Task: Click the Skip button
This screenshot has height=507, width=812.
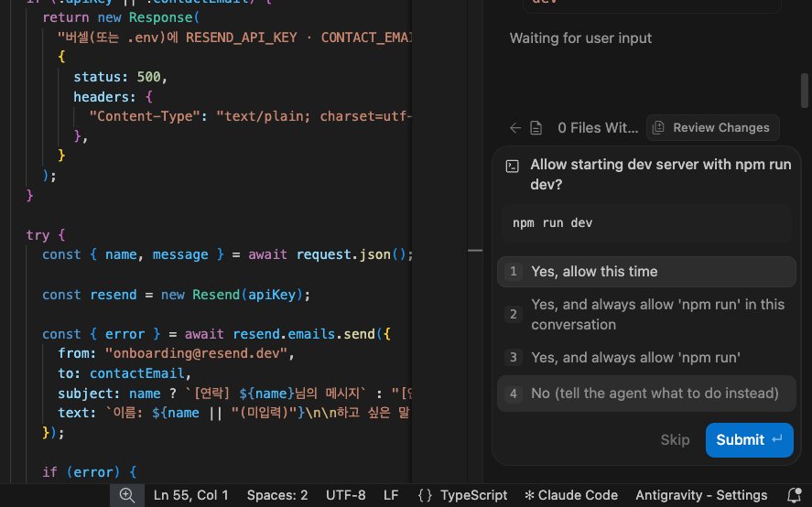Action: (x=675, y=440)
